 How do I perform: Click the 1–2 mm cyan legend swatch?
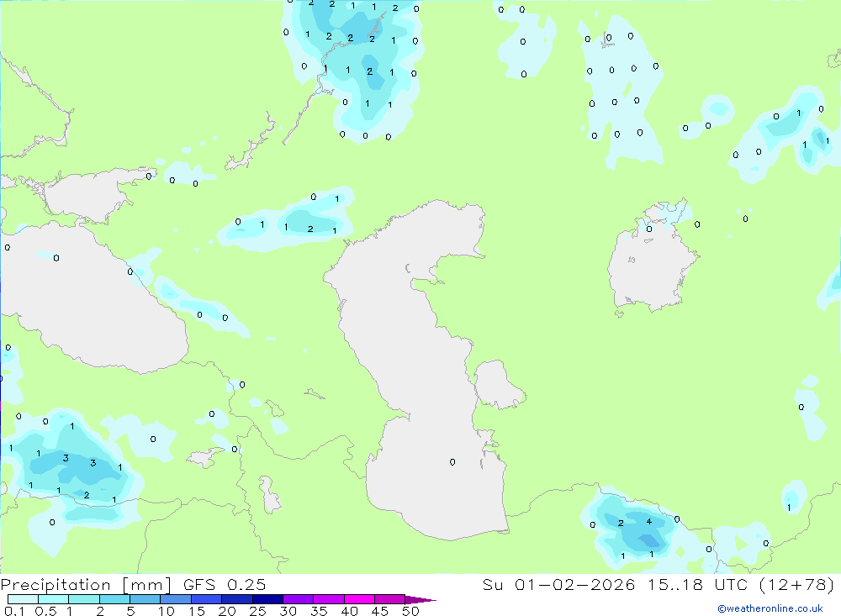coord(84,599)
